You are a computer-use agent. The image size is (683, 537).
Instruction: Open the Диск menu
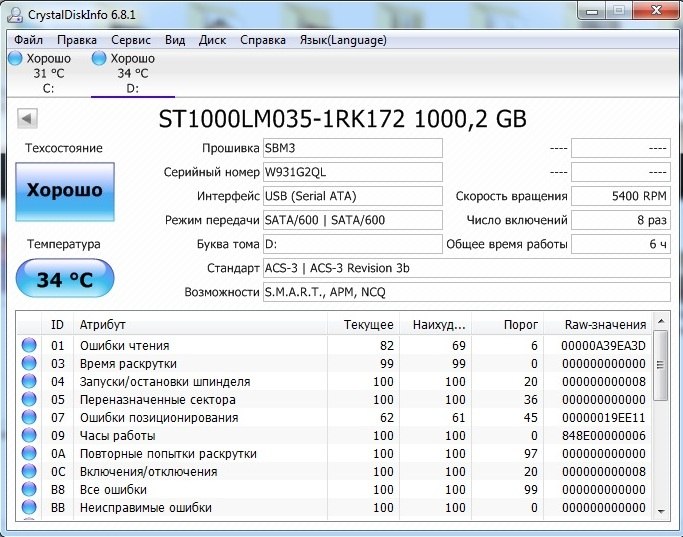pyautogui.click(x=212, y=40)
